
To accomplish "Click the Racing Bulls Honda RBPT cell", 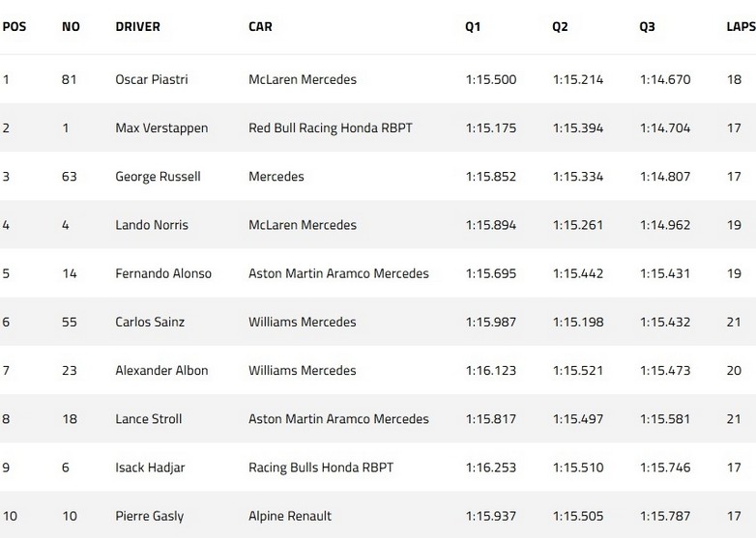I will point(321,467).
